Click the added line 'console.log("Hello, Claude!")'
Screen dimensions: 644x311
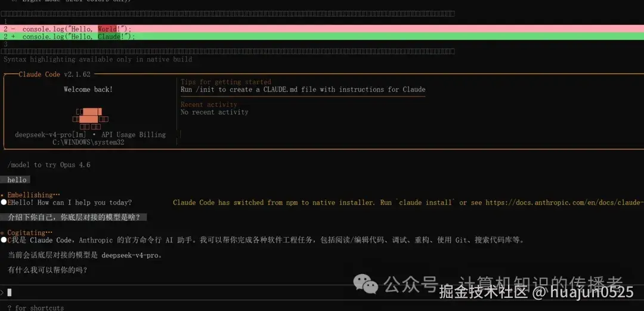[x=322, y=36]
